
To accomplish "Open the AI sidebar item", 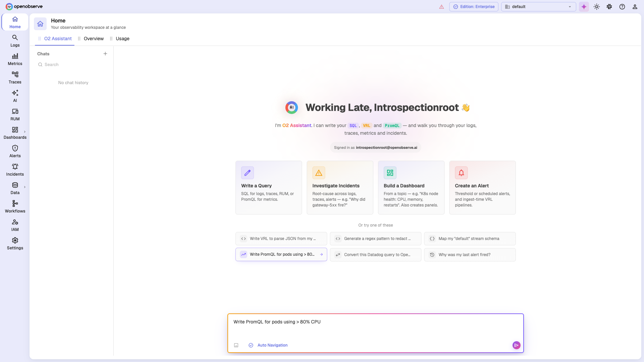I will [x=15, y=96].
